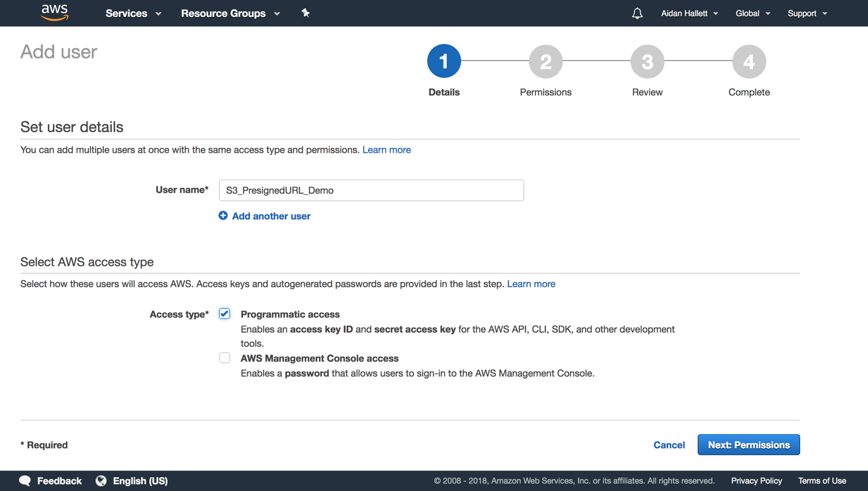Expand the Resource Groups dropdown
Image resolution: width=868 pixels, height=491 pixels.
(x=230, y=13)
